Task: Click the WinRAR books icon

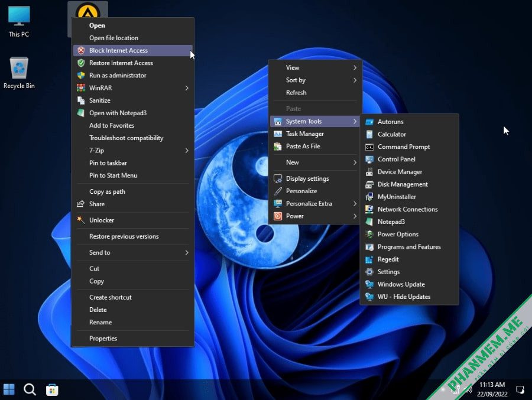Action: coord(81,88)
